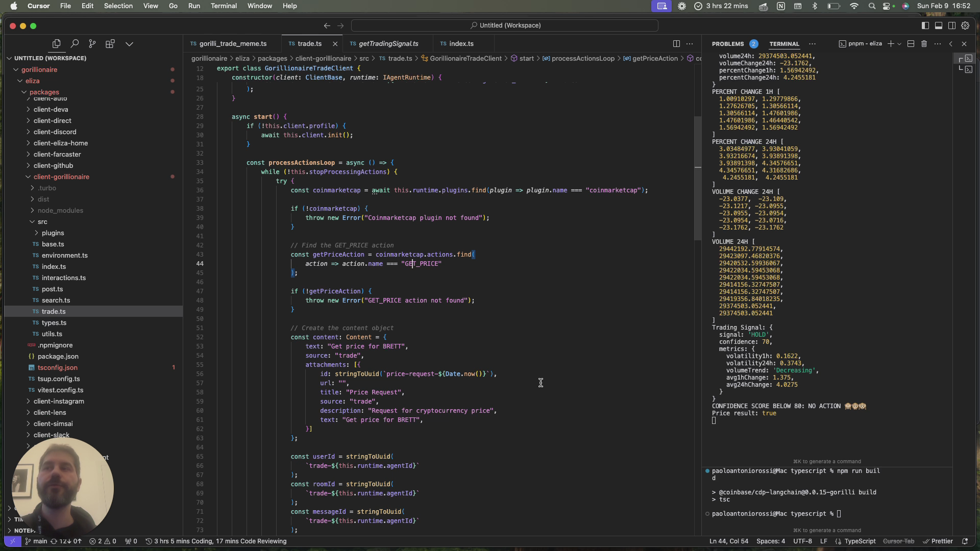This screenshot has width=980, height=551.
Task: Close the trade.ts tab
Action: pos(335,44)
